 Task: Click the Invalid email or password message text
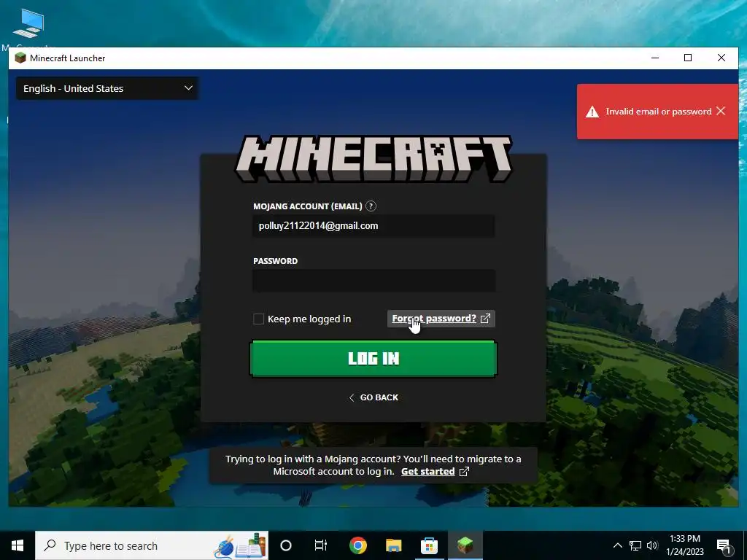659,112
